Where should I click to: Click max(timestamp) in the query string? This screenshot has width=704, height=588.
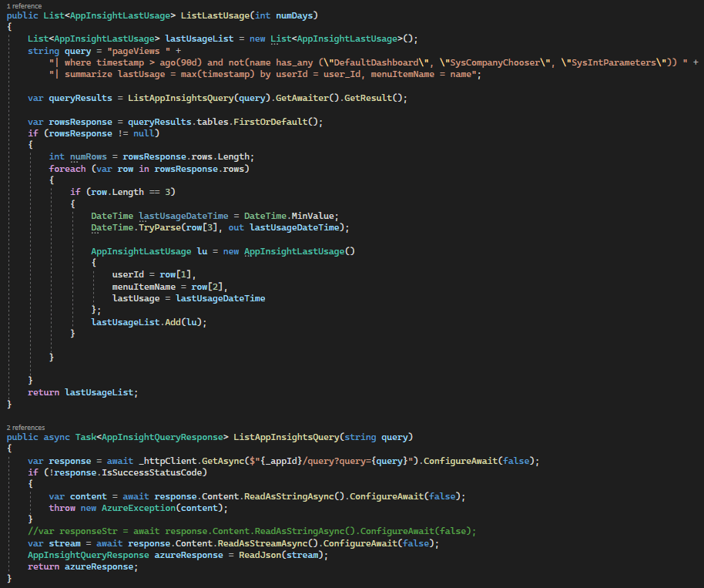tap(218, 75)
